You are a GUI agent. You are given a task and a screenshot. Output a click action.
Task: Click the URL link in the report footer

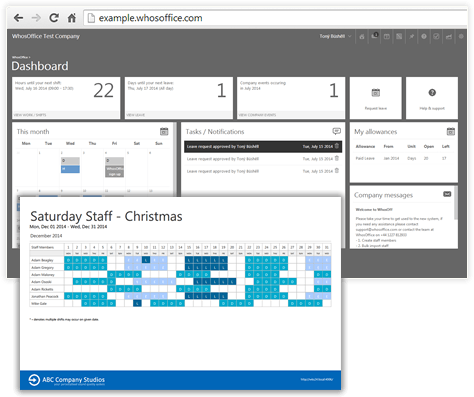click(x=316, y=379)
